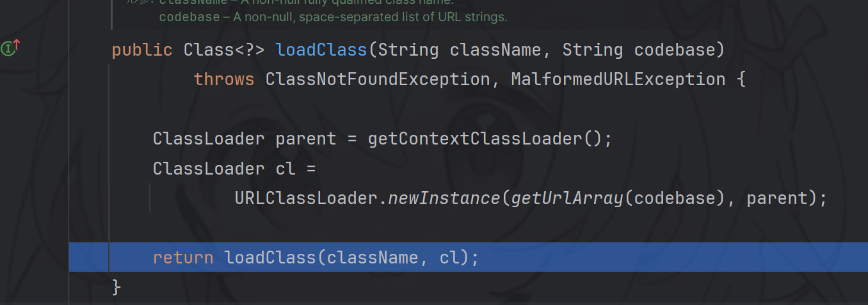The width and height of the screenshot is (868, 305).
Task: Click the method's closing brace
Action: point(116,287)
